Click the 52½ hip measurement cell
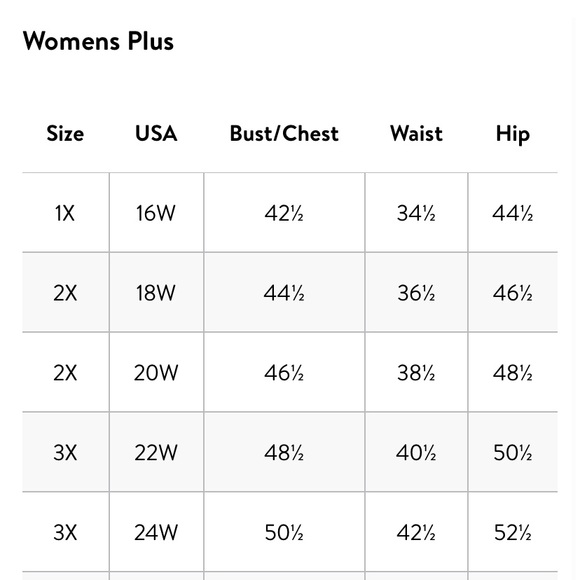Screen dimensions: 580x580 click(513, 532)
